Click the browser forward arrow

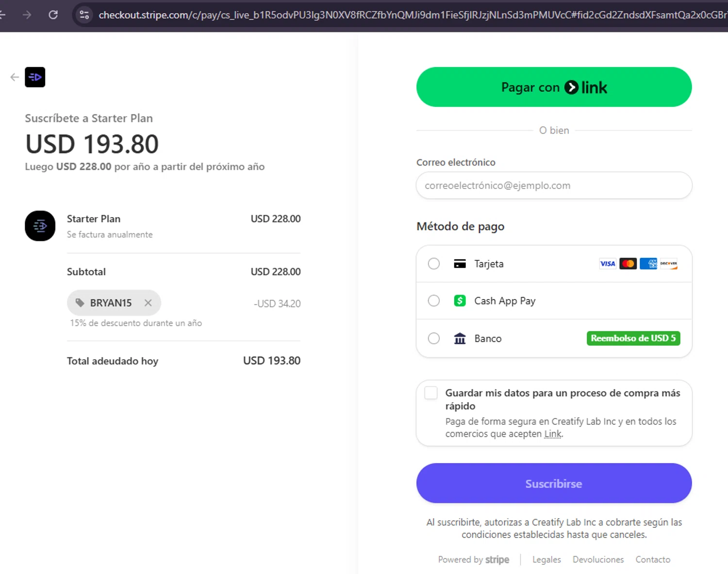(x=27, y=15)
